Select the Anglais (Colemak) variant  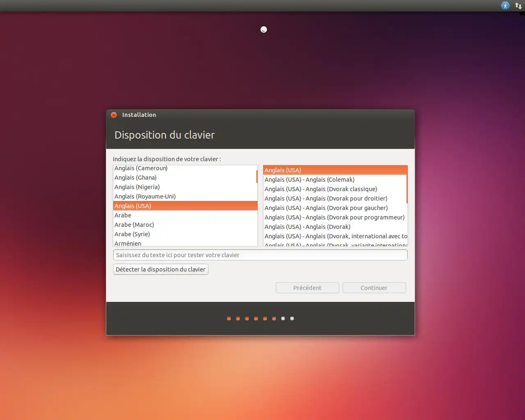click(x=335, y=180)
